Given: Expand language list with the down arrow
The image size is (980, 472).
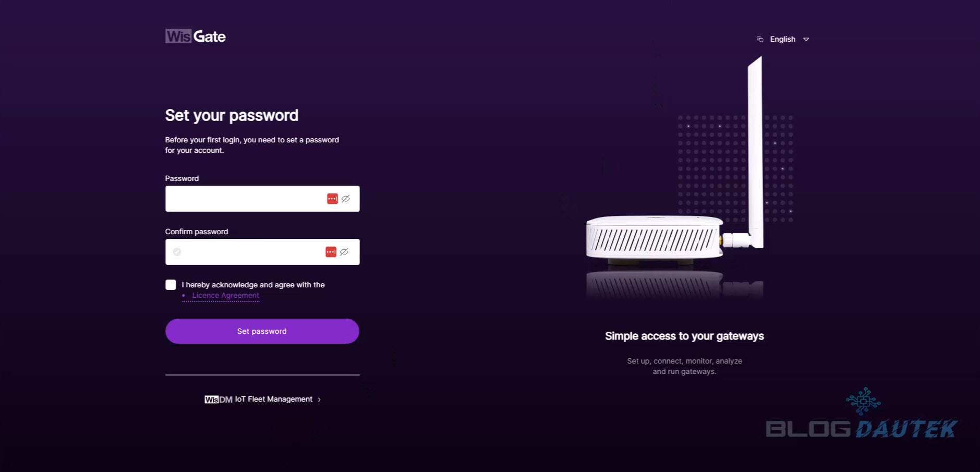Looking at the screenshot, I should 806,39.
